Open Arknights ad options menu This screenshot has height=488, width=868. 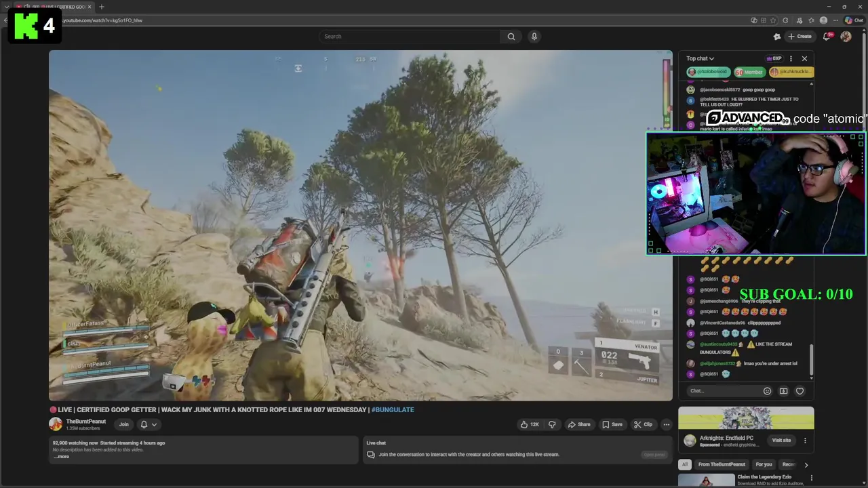(805, 441)
